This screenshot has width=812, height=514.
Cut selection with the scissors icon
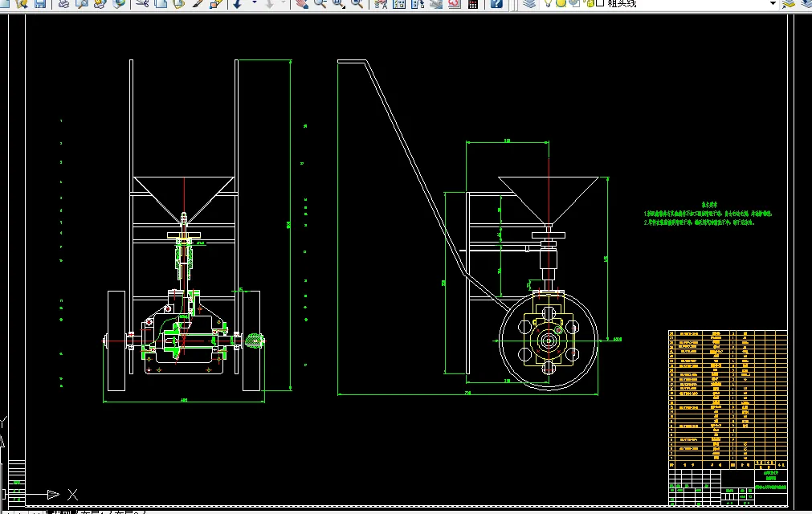coord(142,3)
